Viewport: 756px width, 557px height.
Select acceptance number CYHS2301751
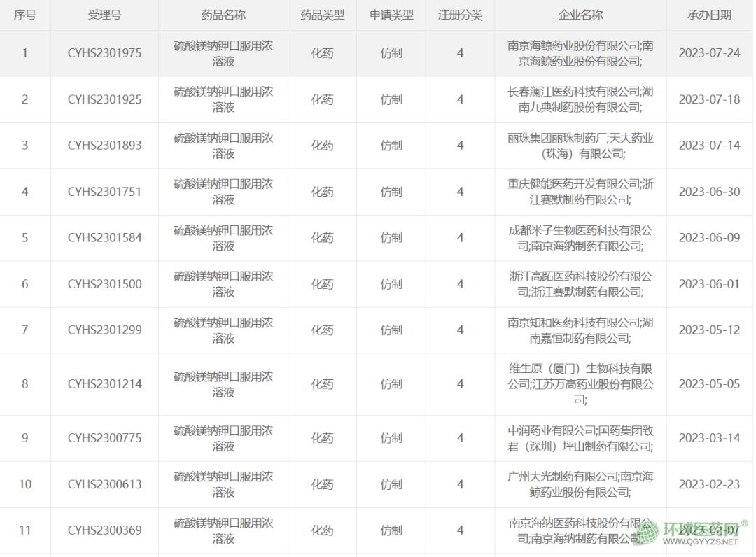point(104,192)
